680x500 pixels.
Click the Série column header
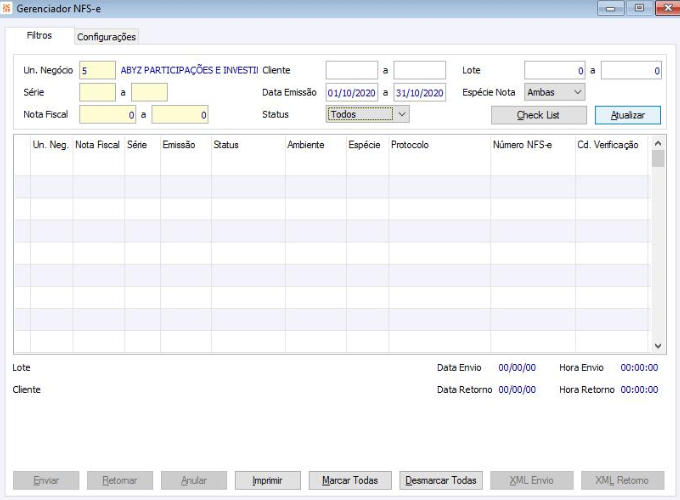tap(142, 145)
